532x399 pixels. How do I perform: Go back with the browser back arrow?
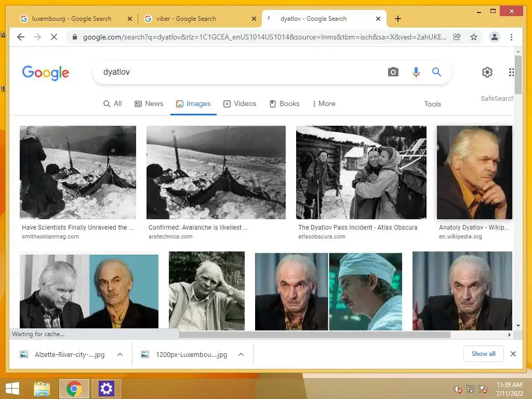click(21, 37)
